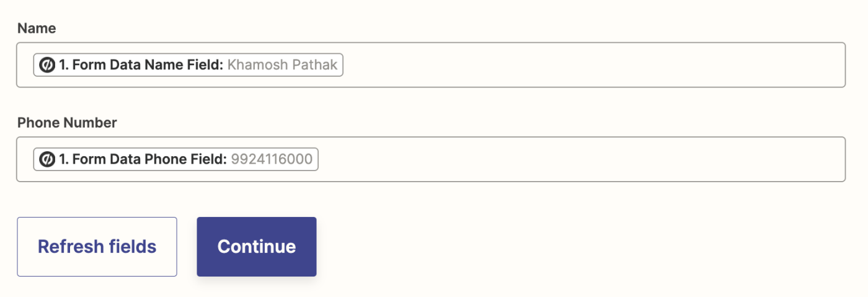This screenshot has width=868, height=297.
Task: Click space left of pill in Name field
Action: 25,65
